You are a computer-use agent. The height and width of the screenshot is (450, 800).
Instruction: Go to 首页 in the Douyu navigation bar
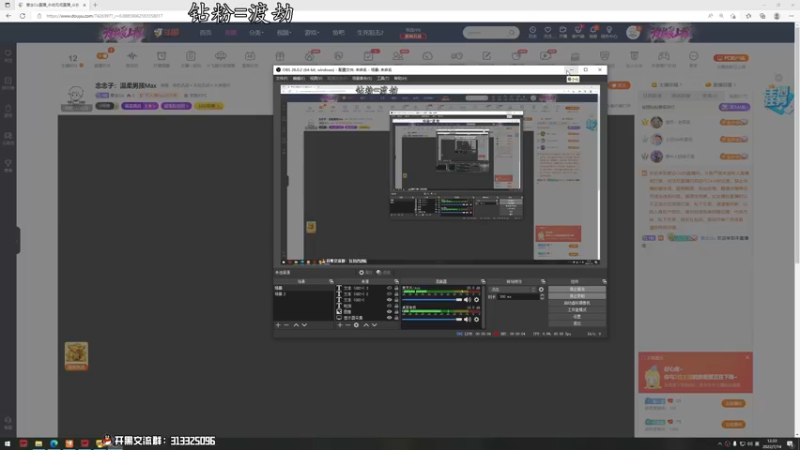(x=206, y=33)
